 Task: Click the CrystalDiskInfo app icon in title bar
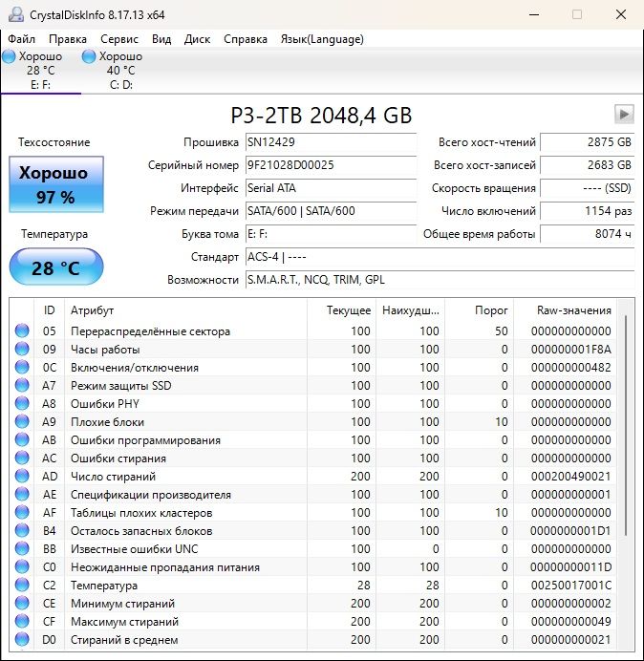[x=16, y=14]
